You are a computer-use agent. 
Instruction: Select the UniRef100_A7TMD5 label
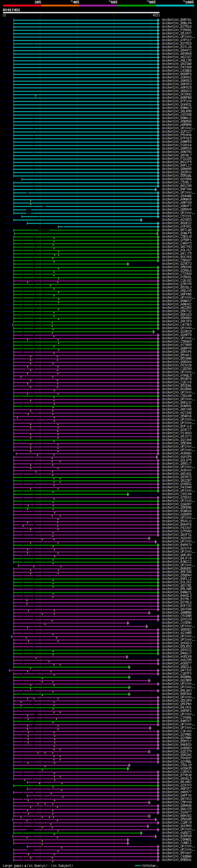(177, 345)
